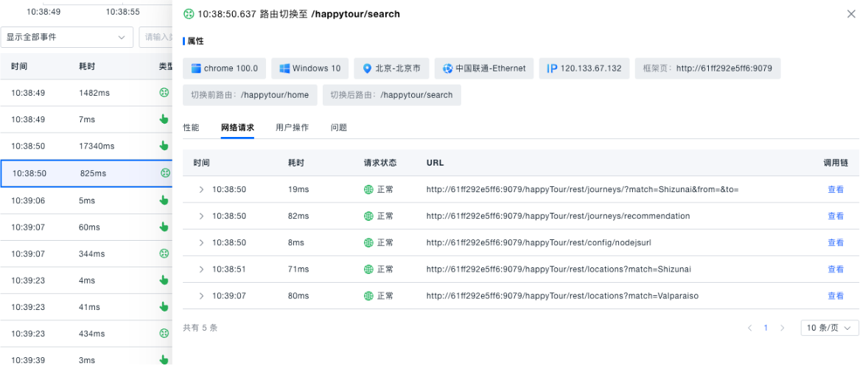Click the route-change icon in the 1482ms row
Screen dimensions: 868x377
coord(165,93)
